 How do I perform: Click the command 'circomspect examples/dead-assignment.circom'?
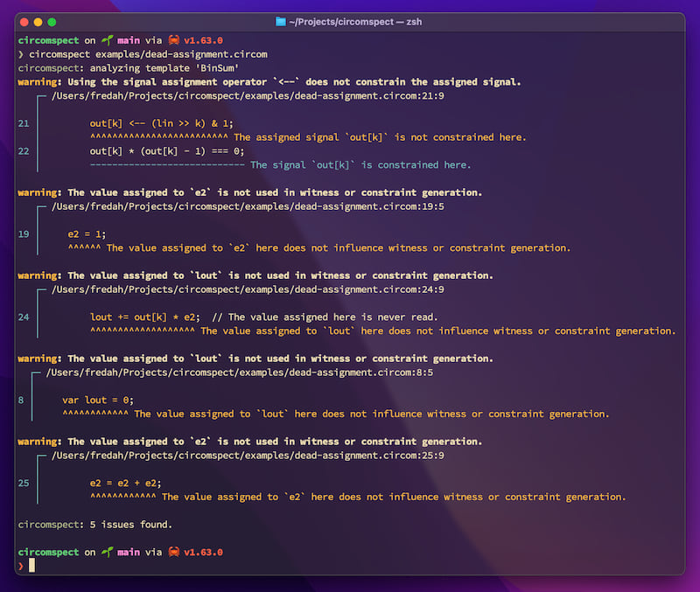pyautogui.click(x=148, y=54)
